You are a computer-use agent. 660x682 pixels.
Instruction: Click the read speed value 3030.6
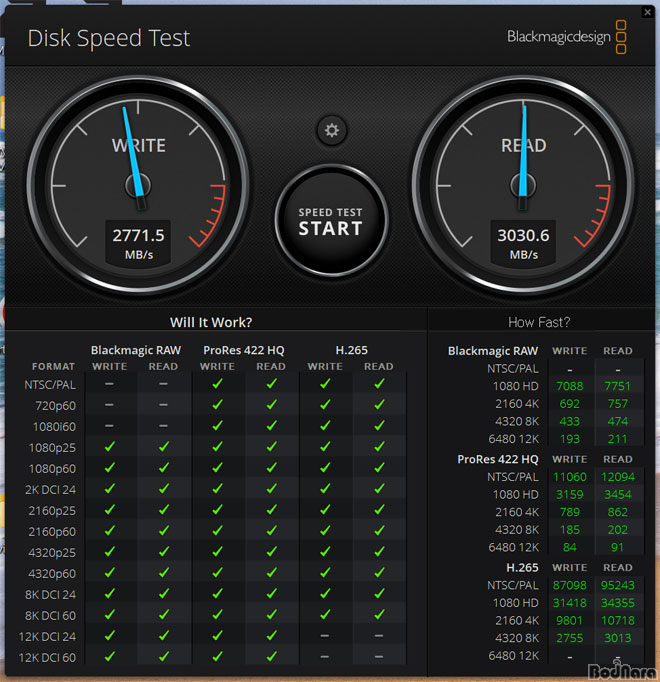tap(523, 235)
